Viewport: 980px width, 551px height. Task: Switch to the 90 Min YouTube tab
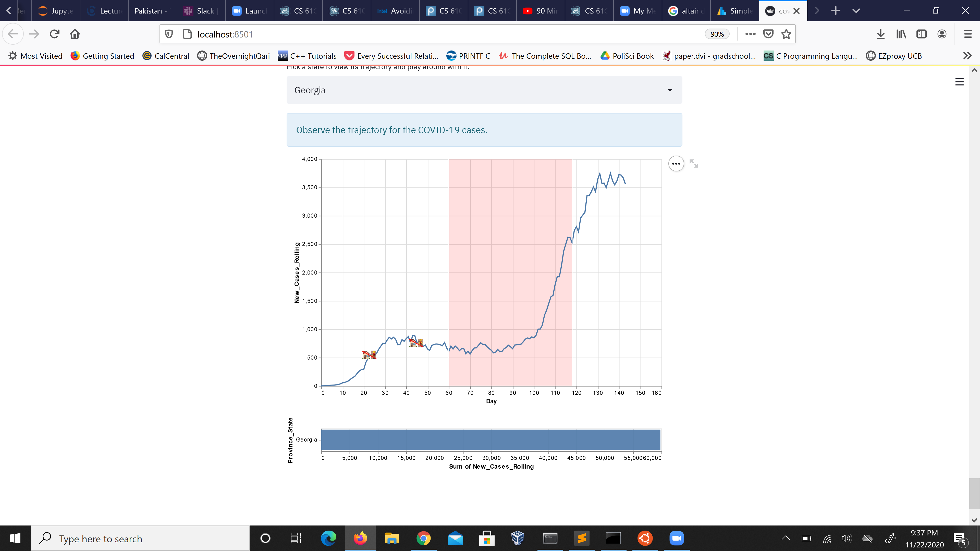pos(540,11)
